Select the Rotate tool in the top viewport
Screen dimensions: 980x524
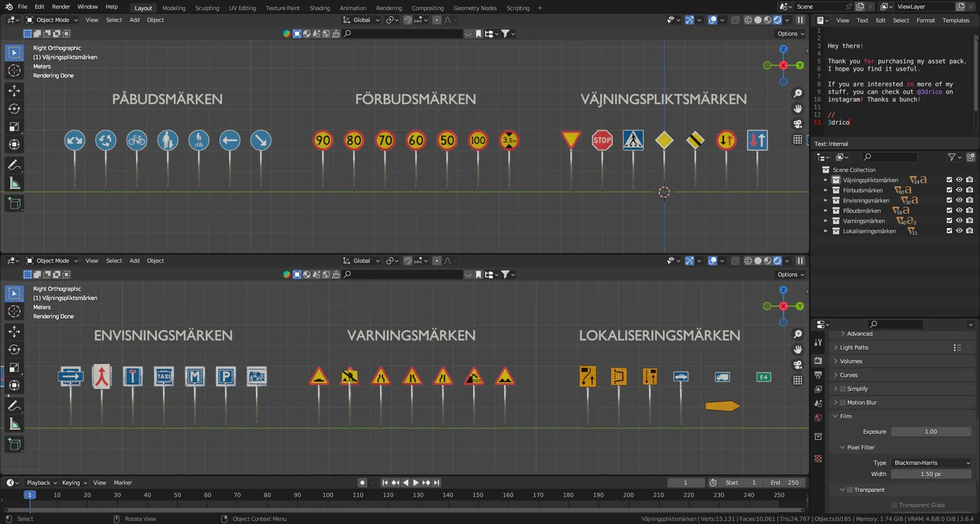14,108
